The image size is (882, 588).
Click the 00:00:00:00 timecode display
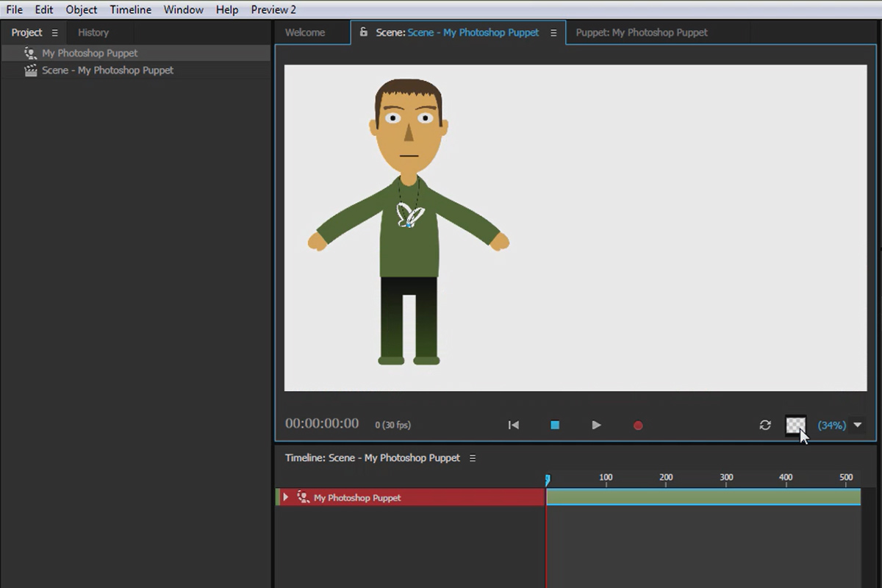322,423
